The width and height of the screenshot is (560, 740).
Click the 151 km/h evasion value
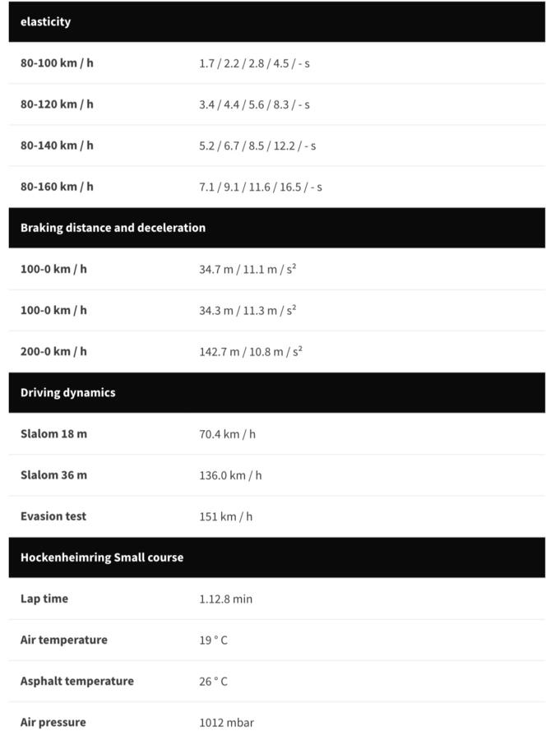225,516
